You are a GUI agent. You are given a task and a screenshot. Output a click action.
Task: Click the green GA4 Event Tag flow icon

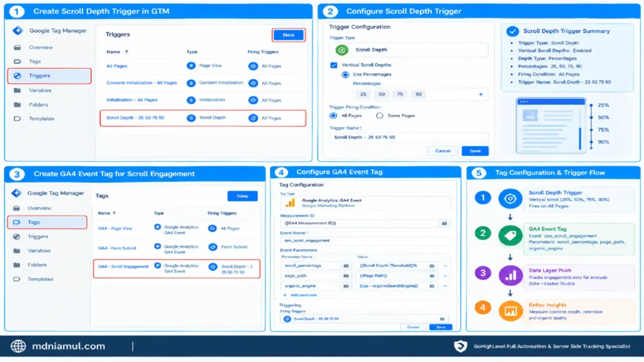pyautogui.click(x=510, y=235)
